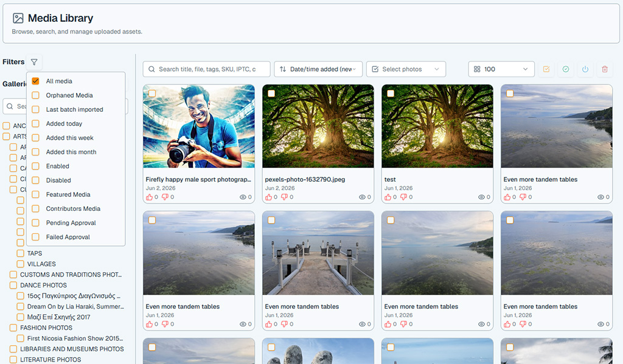623x364 pixels.
Task: Open the Firefly photographer thumbnail
Action: coord(199,126)
